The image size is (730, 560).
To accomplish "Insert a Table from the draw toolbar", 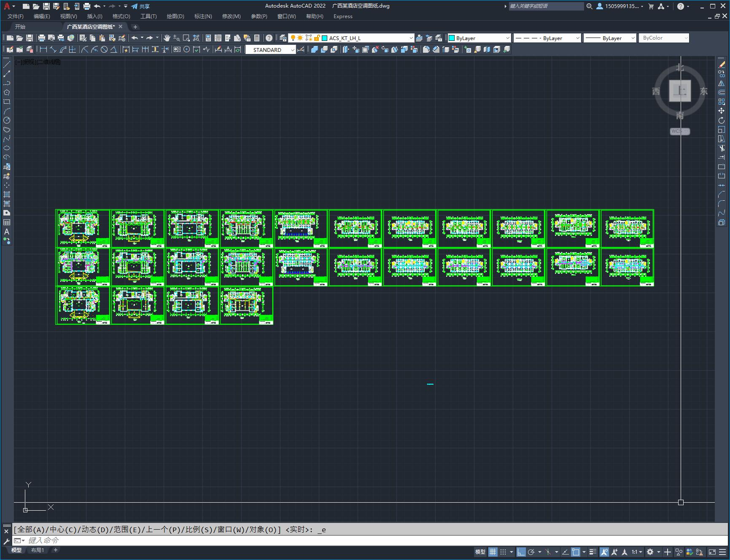I will 7,222.
